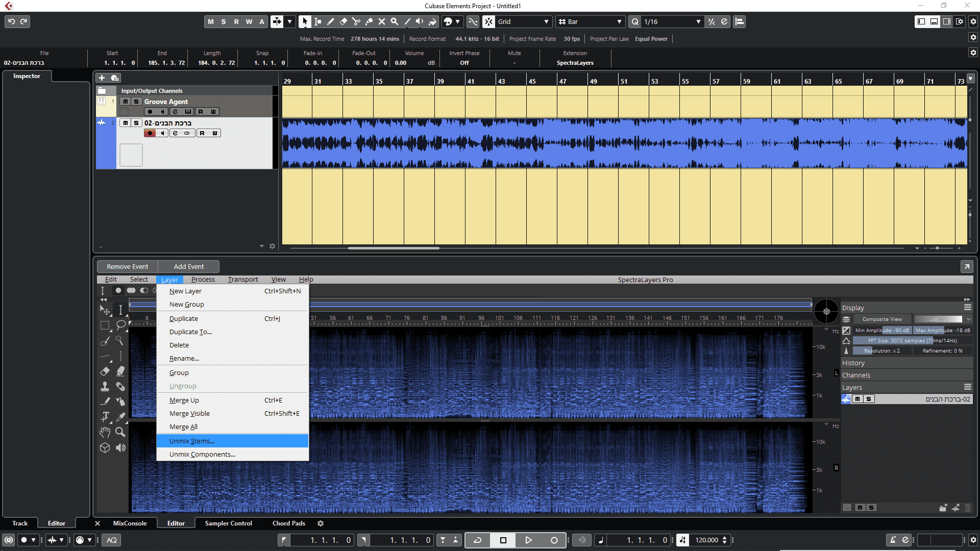Image resolution: width=980 pixels, height=551 pixels.
Task: Choose the Clone Stamp tool
Action: pyautogui.click(x=105, y=386)
